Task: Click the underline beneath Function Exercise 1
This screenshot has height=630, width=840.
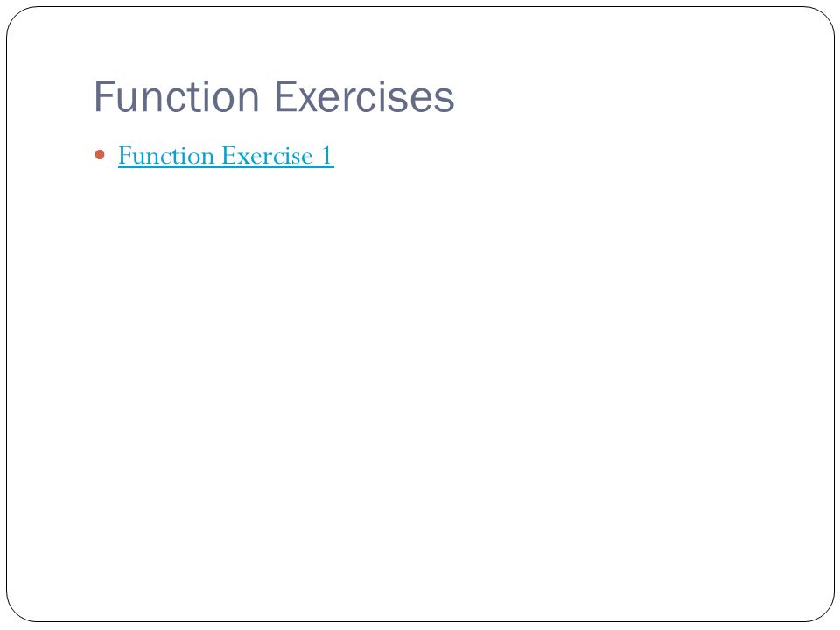Action: (226, 168)
